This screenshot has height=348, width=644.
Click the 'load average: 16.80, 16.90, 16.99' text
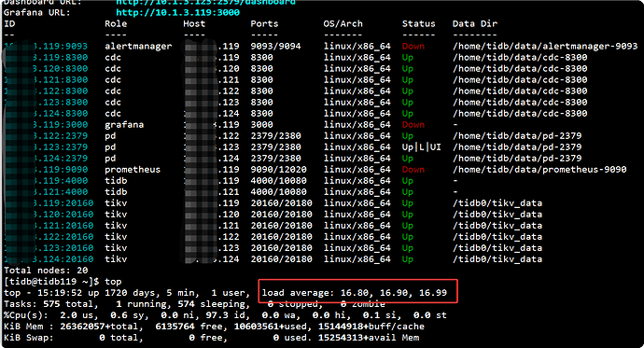[355, 293]
